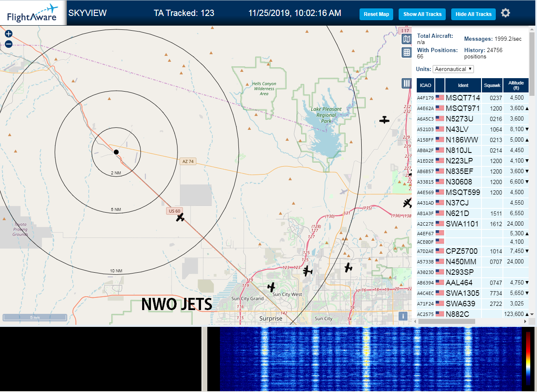Select aircraft row N621D
Screen dimensions: 537x392
472,213
